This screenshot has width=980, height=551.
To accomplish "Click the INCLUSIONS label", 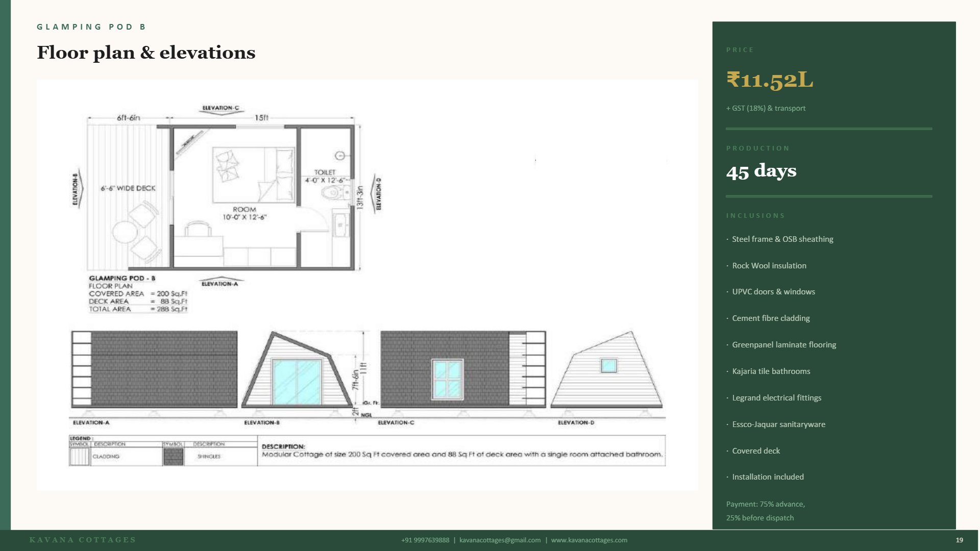I will pos(755,216).
